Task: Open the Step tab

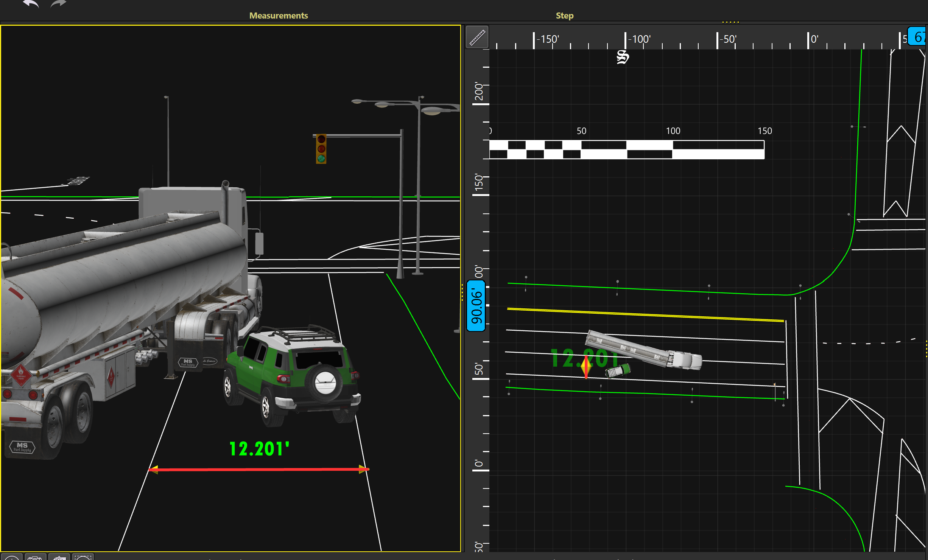Action: (564, 16)
